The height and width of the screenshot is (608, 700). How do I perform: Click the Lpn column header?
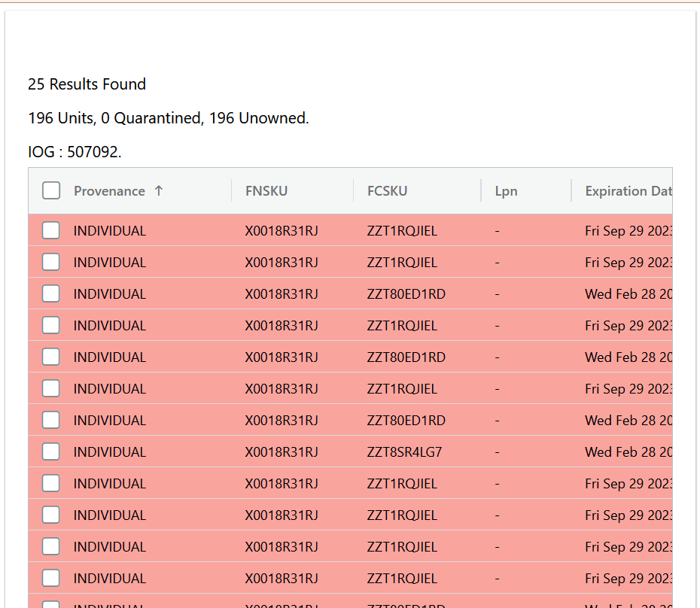click(x=506, y=191)
